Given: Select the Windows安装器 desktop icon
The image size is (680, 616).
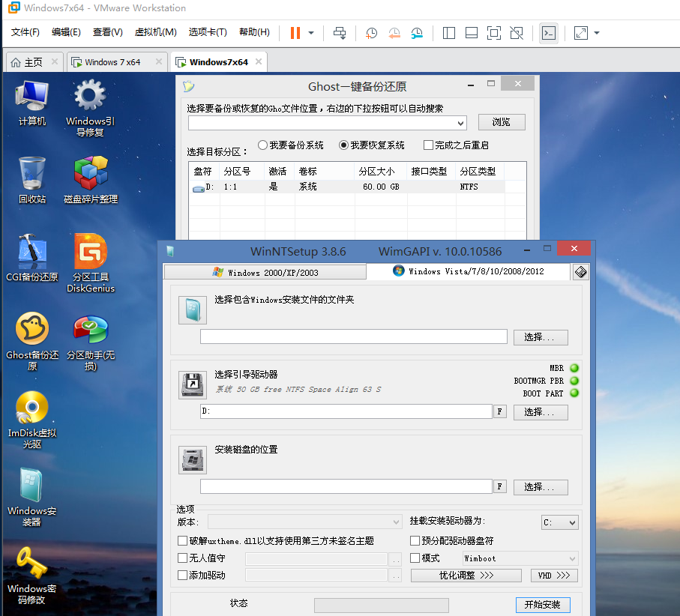Looking at the screenshot, I should coord(32,498).
